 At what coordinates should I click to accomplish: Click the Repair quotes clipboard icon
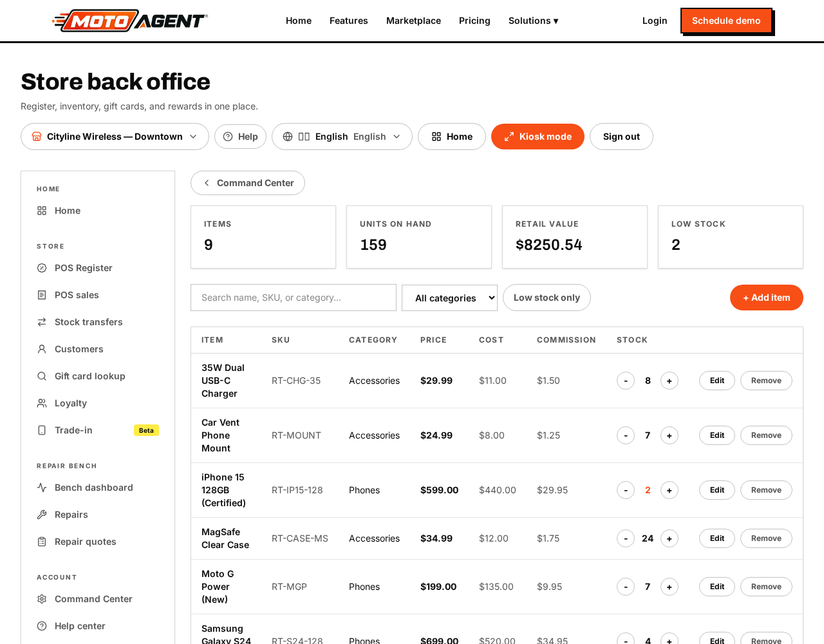point(42,542)
